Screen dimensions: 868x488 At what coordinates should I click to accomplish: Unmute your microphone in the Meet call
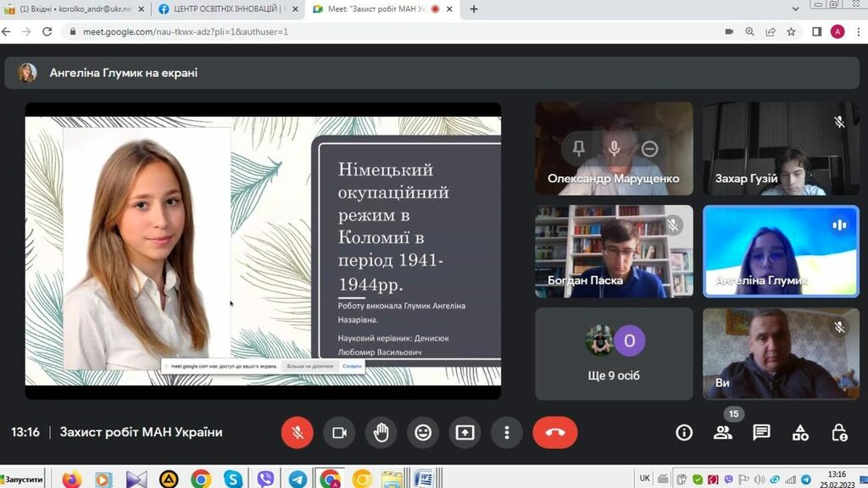298,433
